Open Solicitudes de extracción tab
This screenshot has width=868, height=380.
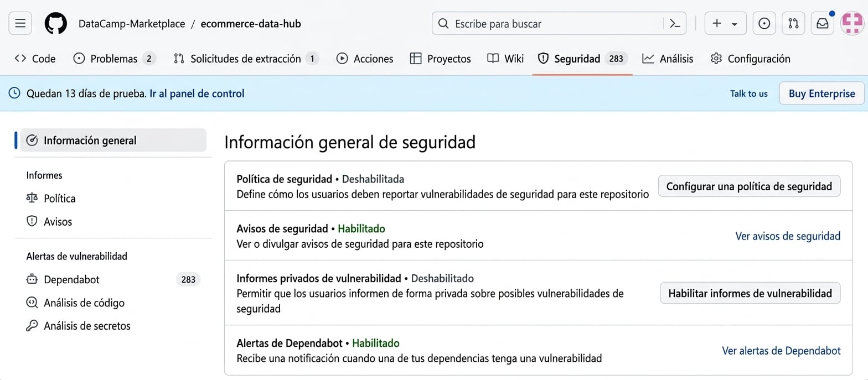246,59
